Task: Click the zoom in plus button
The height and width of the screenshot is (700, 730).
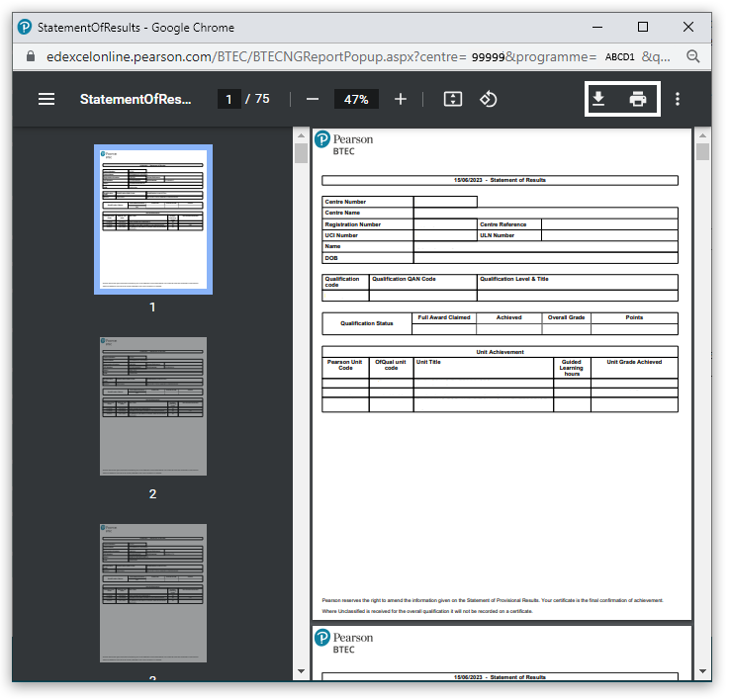Action: (401, 99)
